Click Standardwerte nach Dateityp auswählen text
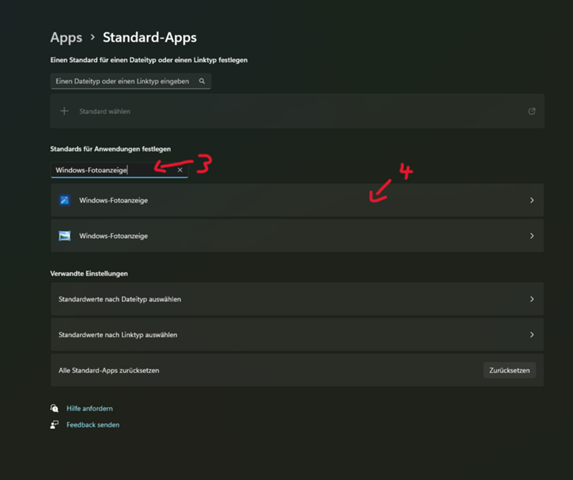This screenshot has height=480, width=573. coord(120,299)
